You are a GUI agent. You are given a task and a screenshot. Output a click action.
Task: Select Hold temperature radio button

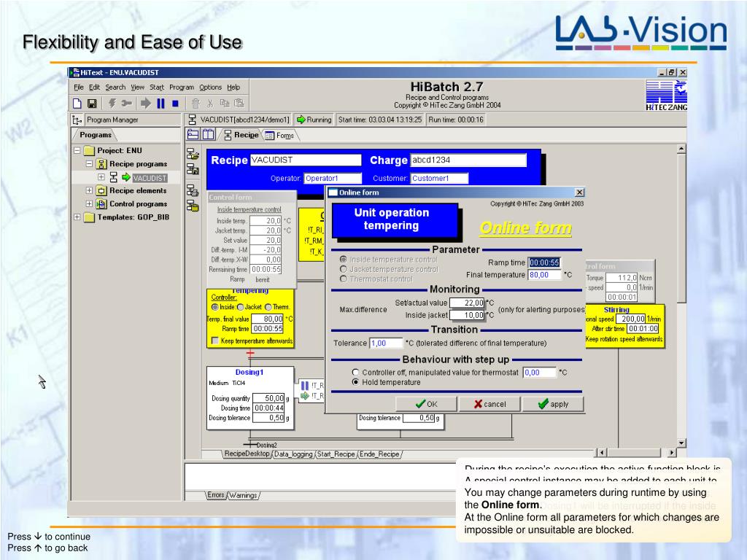(355, 382)
